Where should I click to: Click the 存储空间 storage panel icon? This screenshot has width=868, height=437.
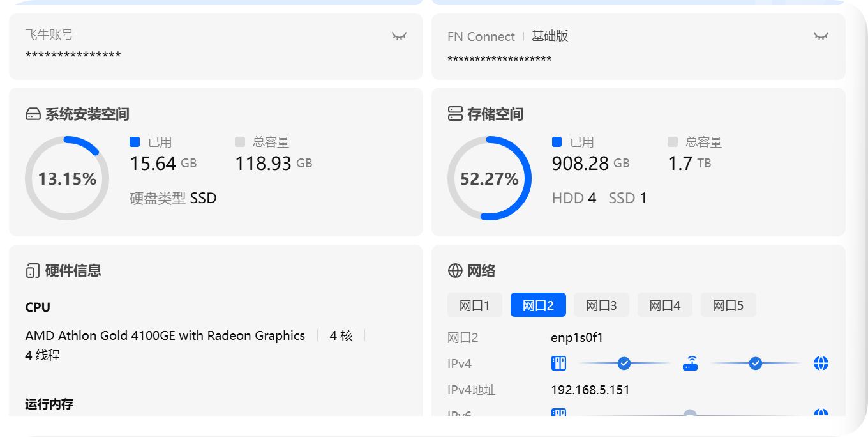click(453, 113)
